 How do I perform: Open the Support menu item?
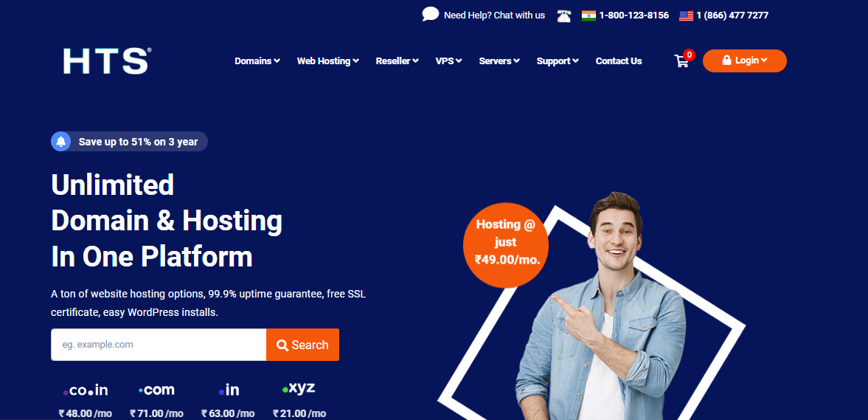point(558,61)
